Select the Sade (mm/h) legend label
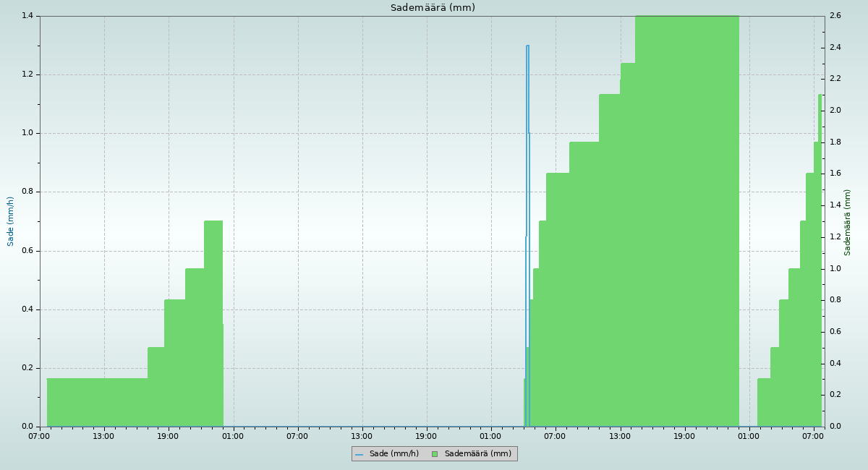Image resolution: width=868 pixels, height=470 pixels. click(393, 454)
